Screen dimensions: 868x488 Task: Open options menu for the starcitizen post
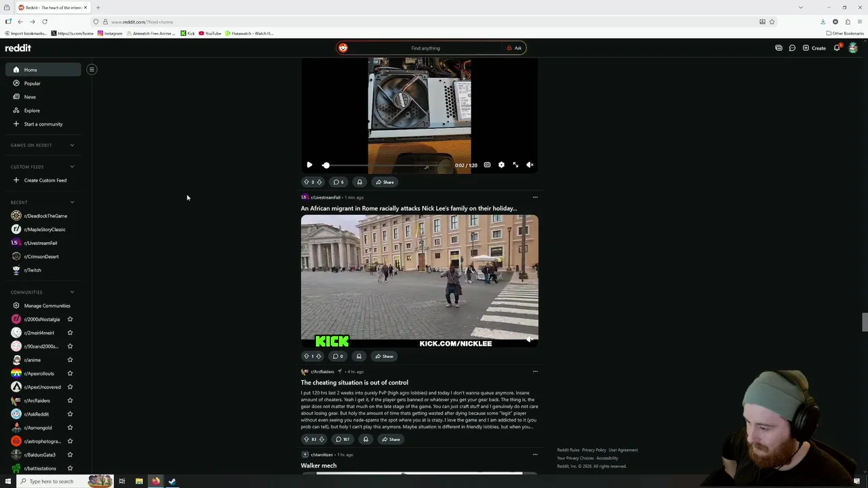click(535, 455)
